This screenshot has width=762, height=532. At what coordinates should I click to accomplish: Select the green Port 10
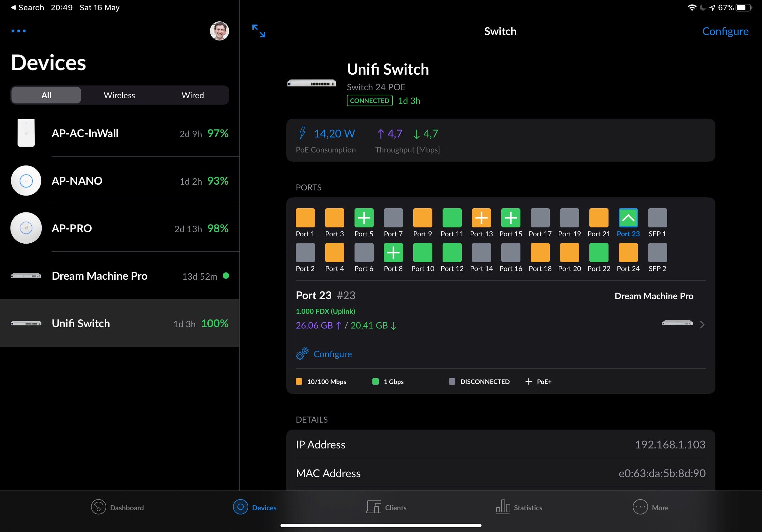pyautogui.click(x=422, y=253)
